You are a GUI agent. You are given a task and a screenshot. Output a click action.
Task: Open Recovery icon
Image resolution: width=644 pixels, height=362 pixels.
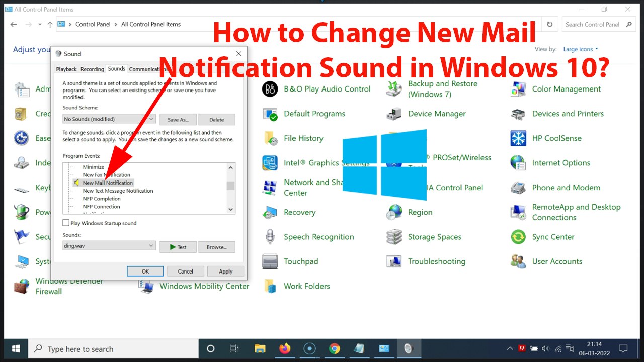point(270,212)
